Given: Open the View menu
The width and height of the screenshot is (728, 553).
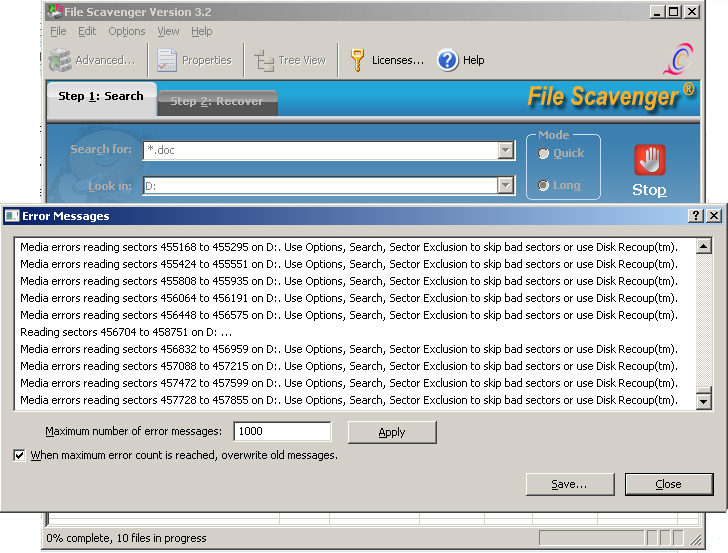Looking at the screenshot, I should tap(168, 31).
